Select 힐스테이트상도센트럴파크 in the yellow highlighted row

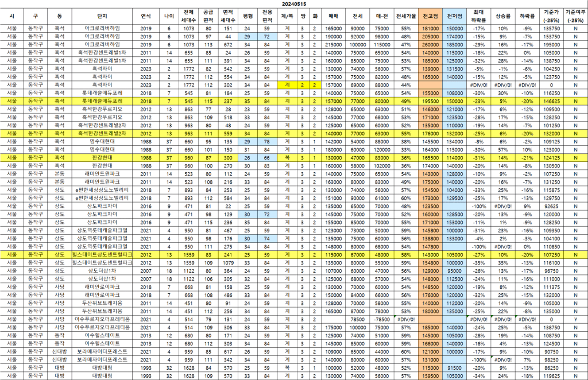[102, 255]
